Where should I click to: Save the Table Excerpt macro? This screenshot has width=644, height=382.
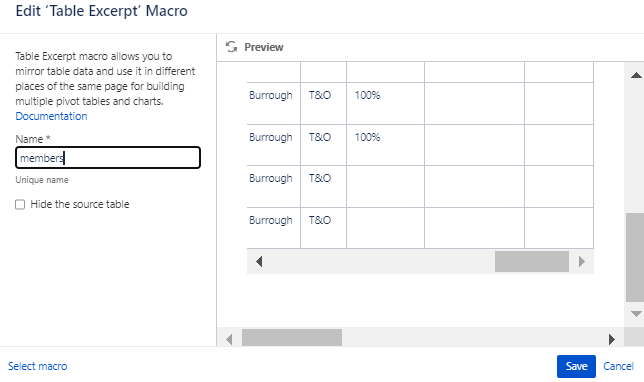pyautogui.click(x=576, y=366)
